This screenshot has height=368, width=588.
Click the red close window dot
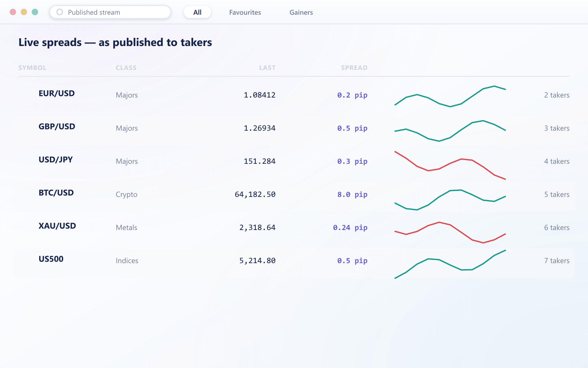pyautogui.click(x=13, y=12)
